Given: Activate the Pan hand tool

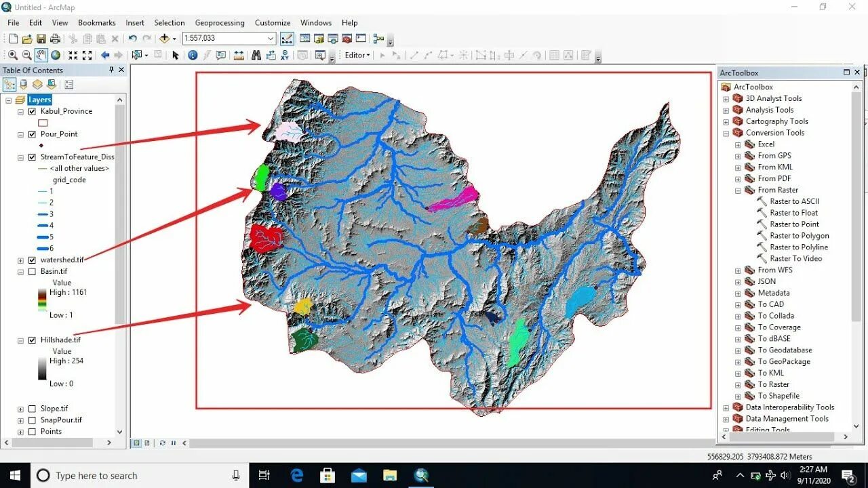Looking at the screenshot, I should pos(41,56).
